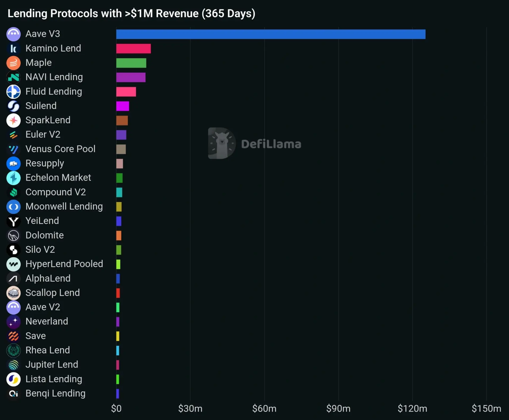Image resolution: width=509 pixels, height=420 pixels.
Task: Select the Maple orange logo icon
Action: click(x=14, y=63)
